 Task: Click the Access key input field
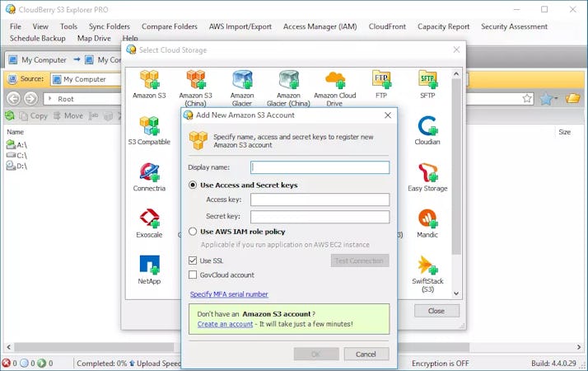[x=320, y=200]
